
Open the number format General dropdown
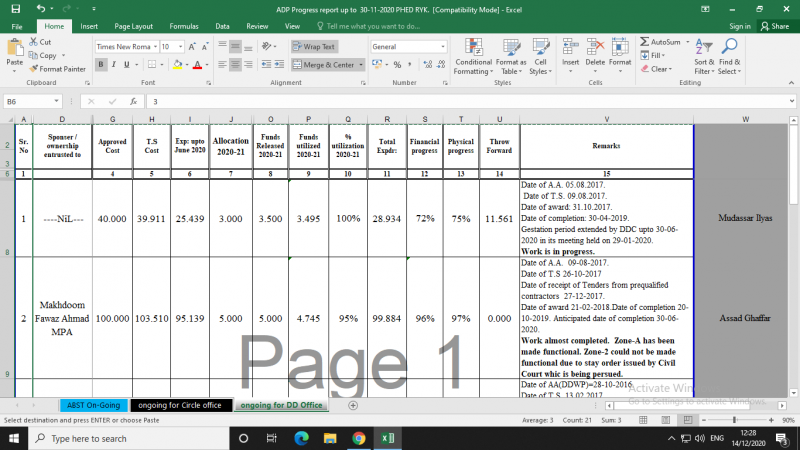(x=442, y=47)
